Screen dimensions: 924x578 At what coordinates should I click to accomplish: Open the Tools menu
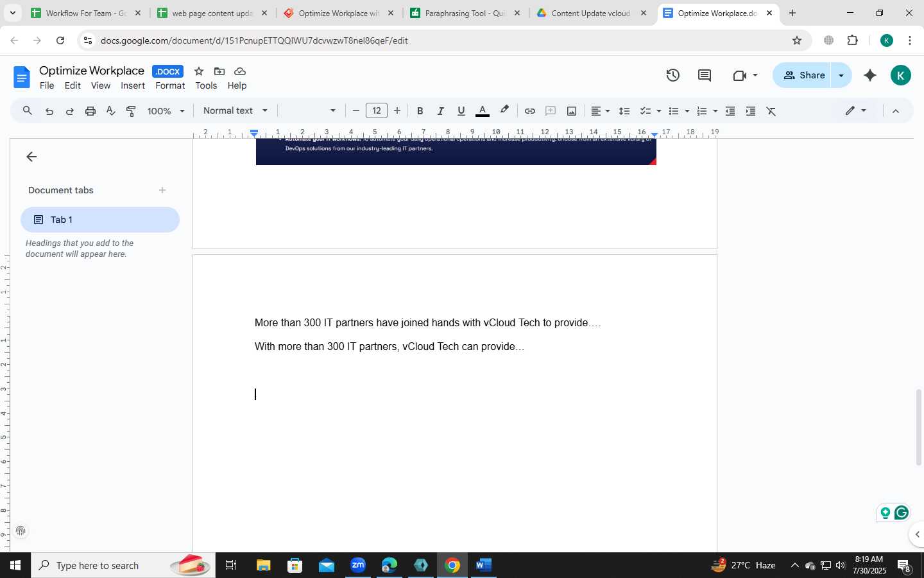tap(206, 86)
